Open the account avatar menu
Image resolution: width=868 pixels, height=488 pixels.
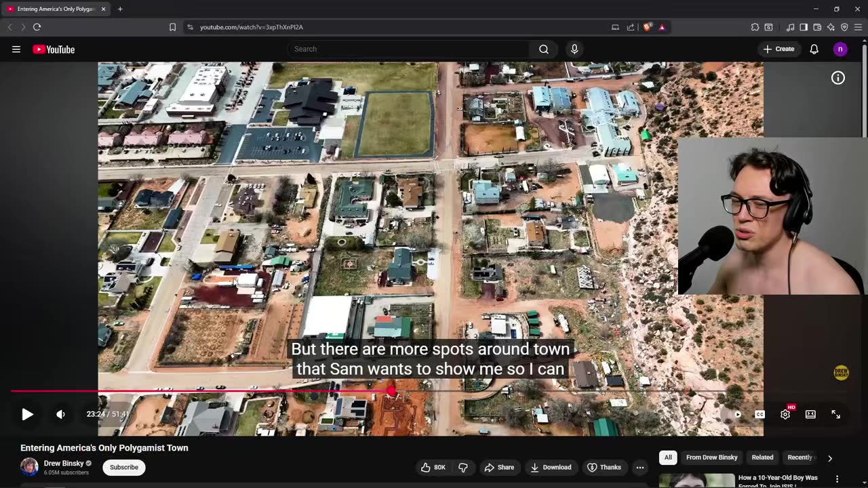[x=840, y=49]
